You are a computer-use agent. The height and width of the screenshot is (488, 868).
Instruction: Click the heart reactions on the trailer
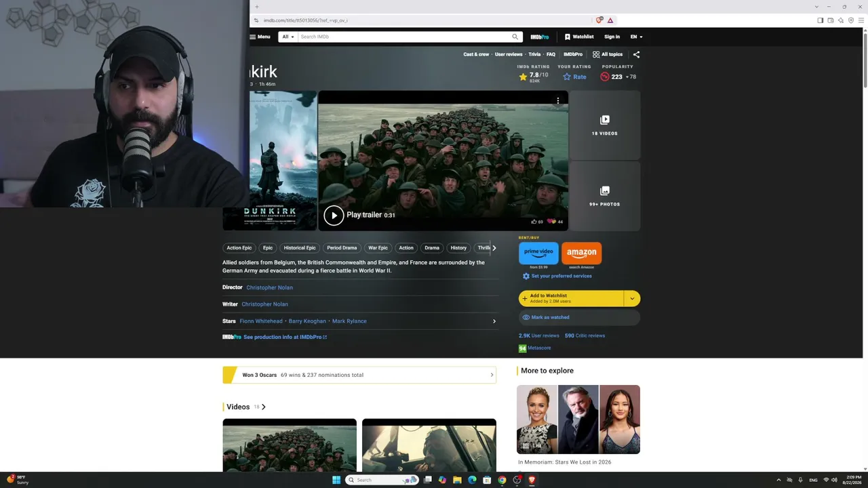[555, 222]
